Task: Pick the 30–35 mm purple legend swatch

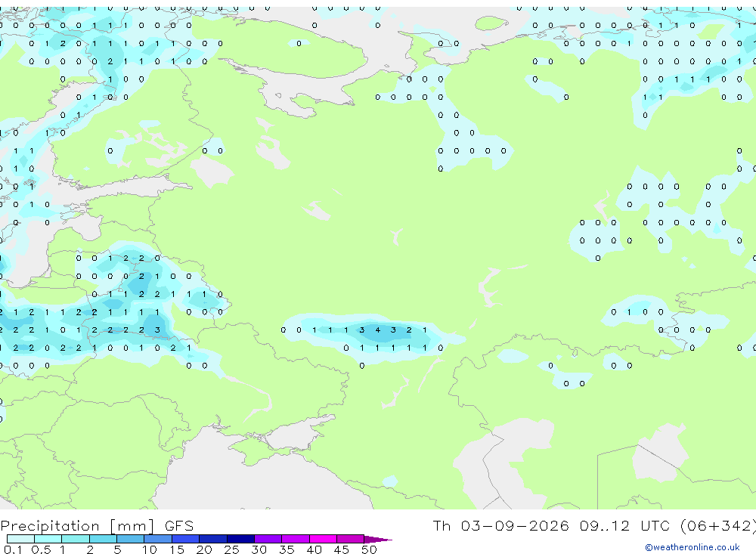Action: coord(268,539)
